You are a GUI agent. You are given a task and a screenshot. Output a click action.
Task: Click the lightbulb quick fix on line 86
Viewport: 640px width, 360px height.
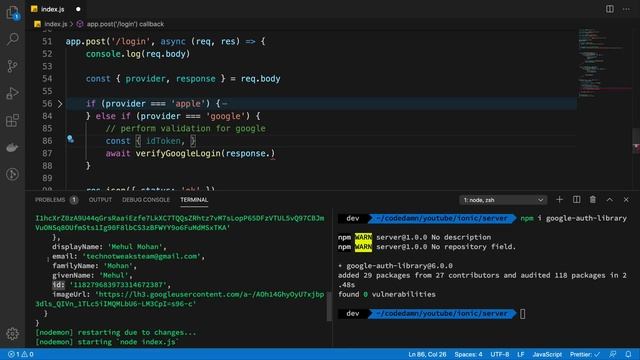coord(70,140)
